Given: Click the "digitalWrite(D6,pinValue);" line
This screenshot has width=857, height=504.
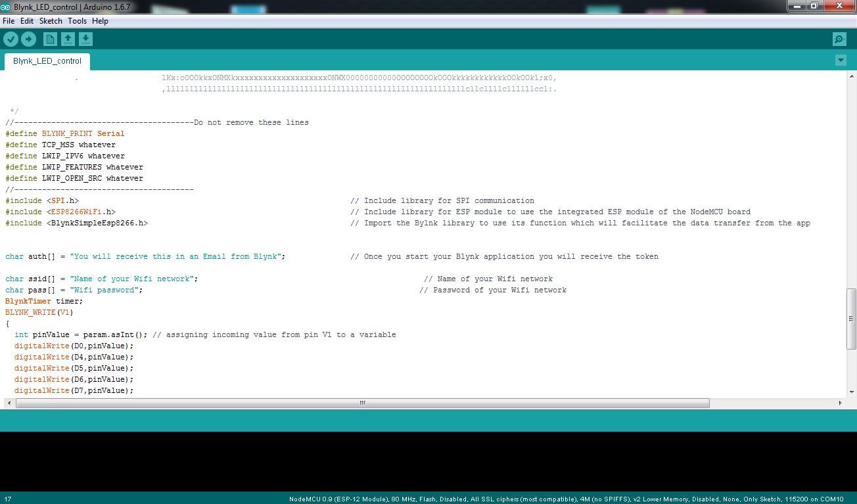Looking at the screenshot, I should (x=74, y=379).
